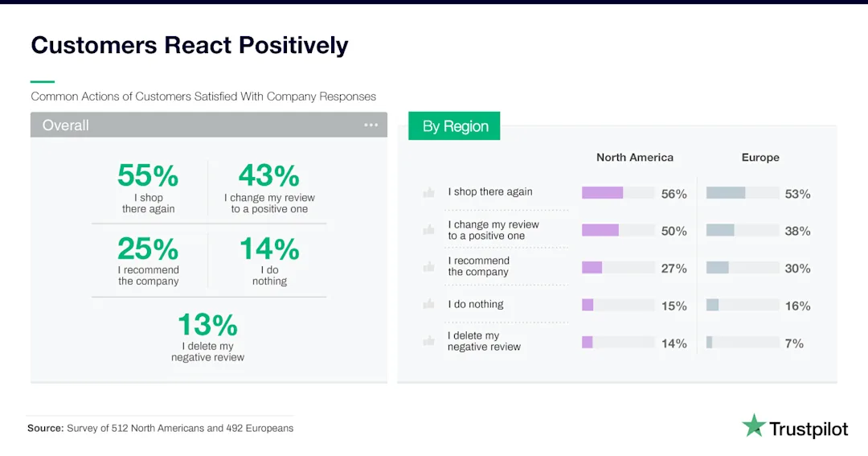
Task: Click the three-dots icon in the Overall header
Action: [371, 125]
